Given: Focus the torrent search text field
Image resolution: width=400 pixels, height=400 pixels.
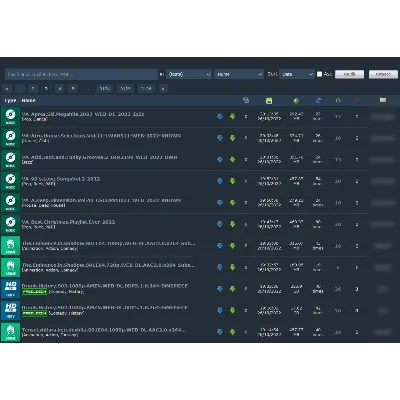Looking at the screenshot, I should coord(81,74).
